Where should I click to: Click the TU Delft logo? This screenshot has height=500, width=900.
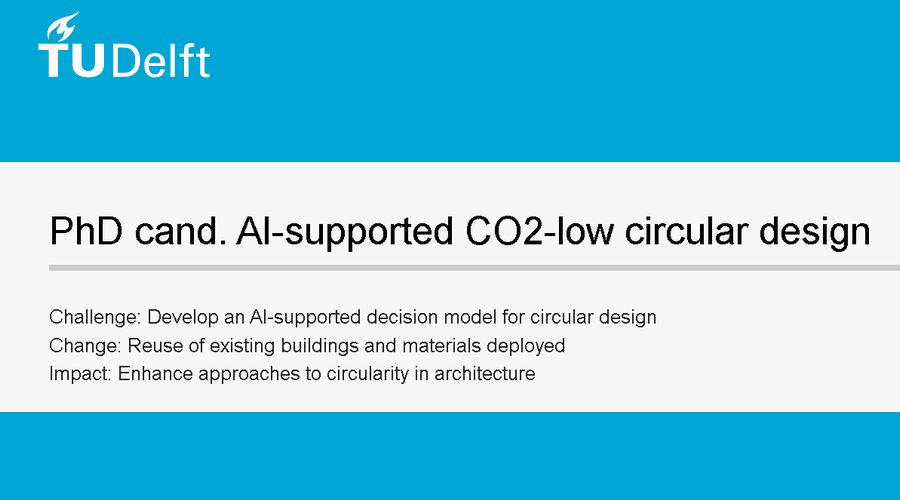pos(124,45)
